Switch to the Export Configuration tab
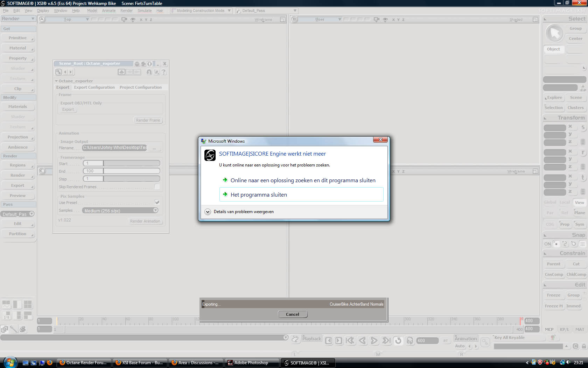The image size is (588, 368). [x=94, y=87]
